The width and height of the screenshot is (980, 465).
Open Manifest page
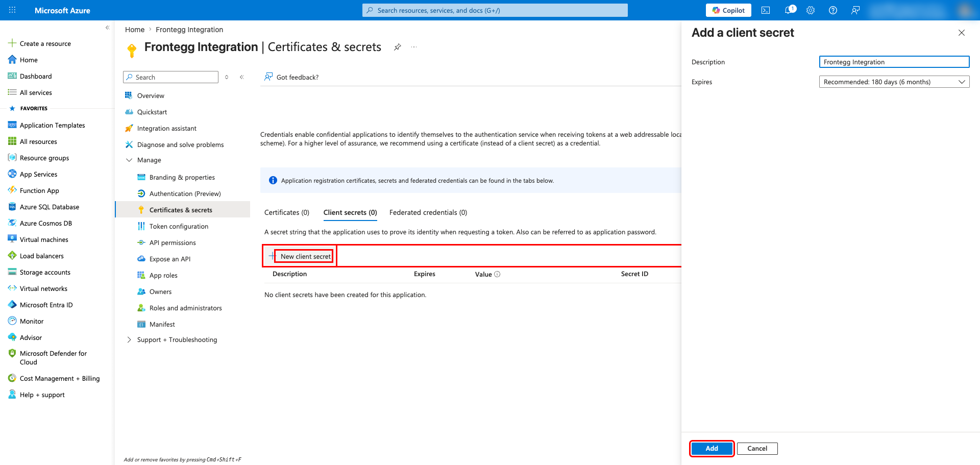(162, 324)
